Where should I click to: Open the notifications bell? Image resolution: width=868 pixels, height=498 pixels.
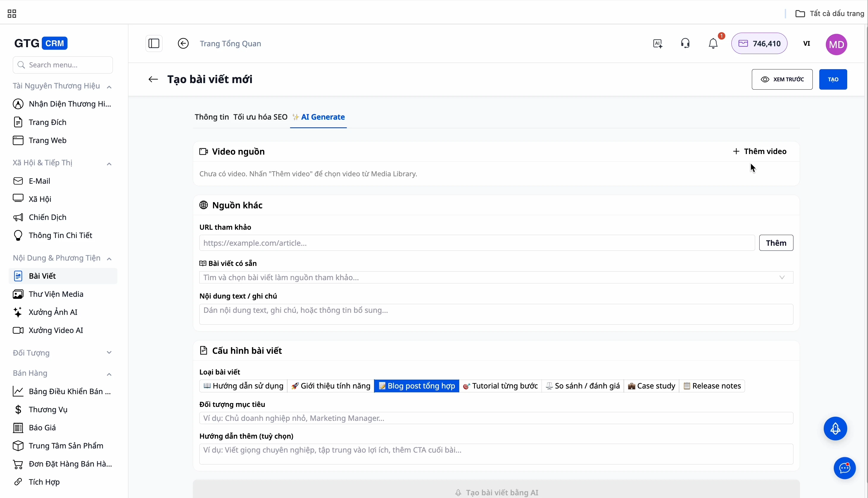click(713, 43)
